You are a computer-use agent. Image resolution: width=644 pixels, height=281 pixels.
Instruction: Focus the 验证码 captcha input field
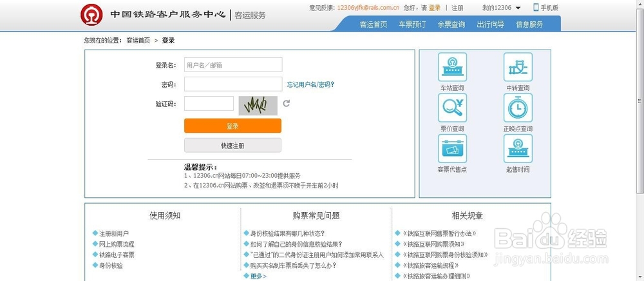point(209,104)
